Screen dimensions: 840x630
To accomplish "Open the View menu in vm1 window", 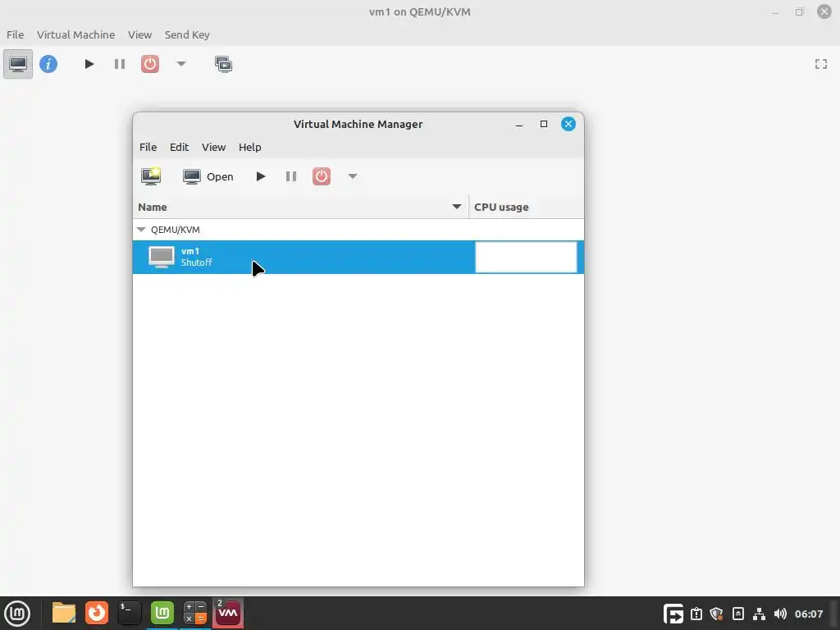I will (x=139, y=34).
